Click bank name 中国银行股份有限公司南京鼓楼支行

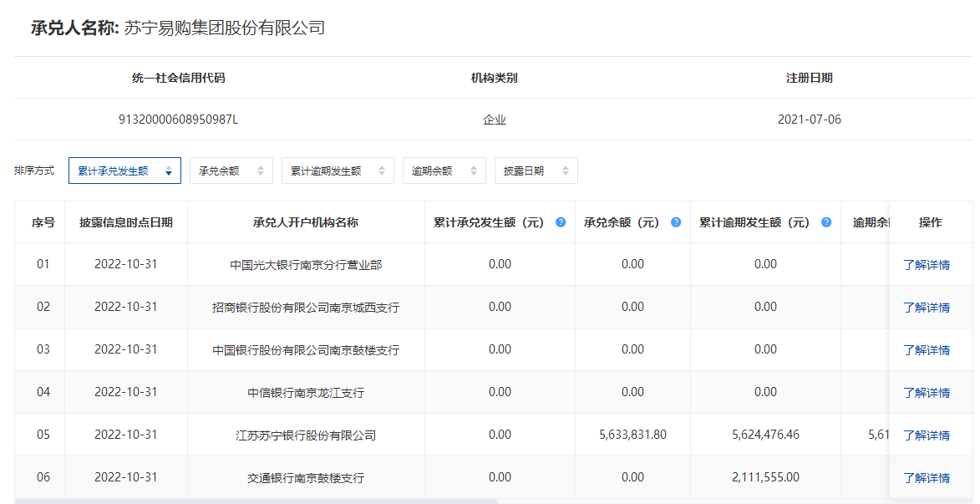pos(306,349)
